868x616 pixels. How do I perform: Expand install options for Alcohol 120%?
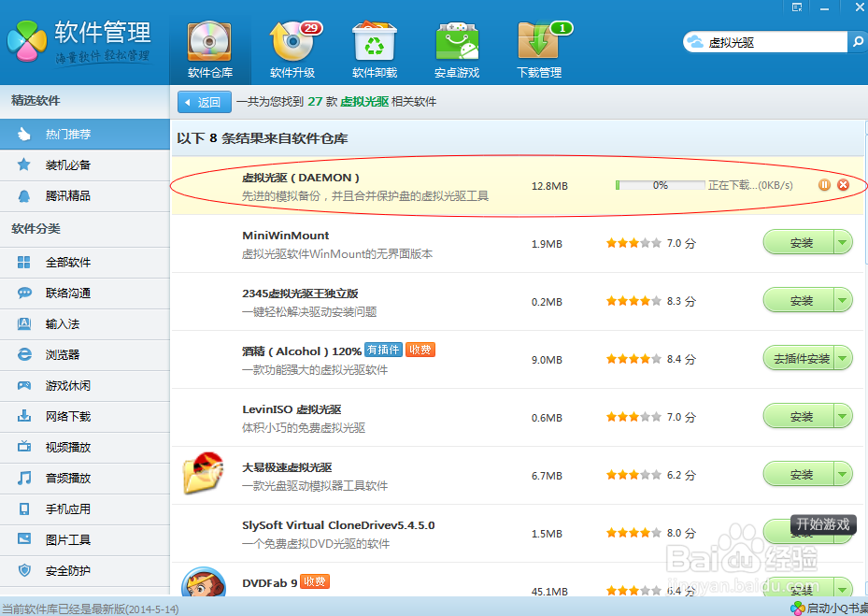coord(843,359)
